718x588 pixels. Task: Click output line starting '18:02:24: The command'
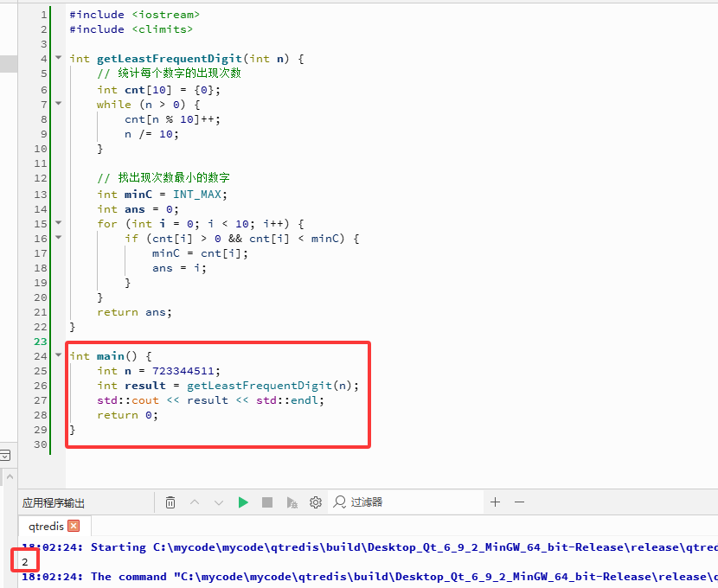click(x=370, y=577)
